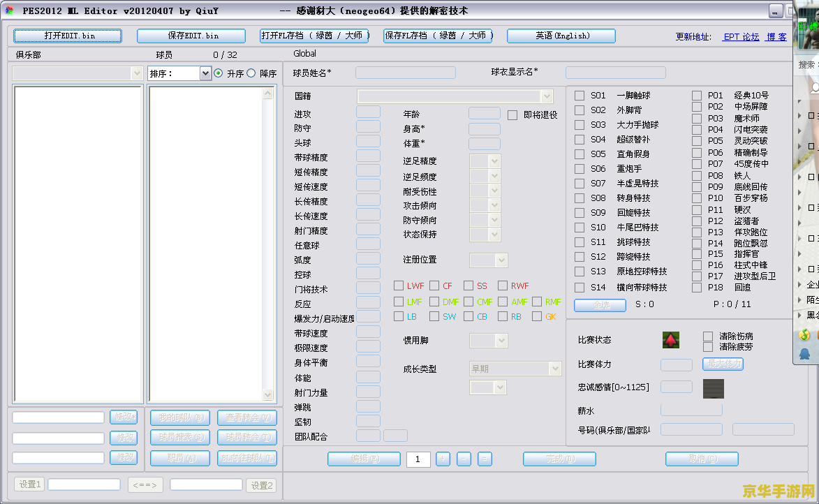The image size is (819, 504).
Task: Tick P18 回追 checkbox
Action: pos(697,288)
